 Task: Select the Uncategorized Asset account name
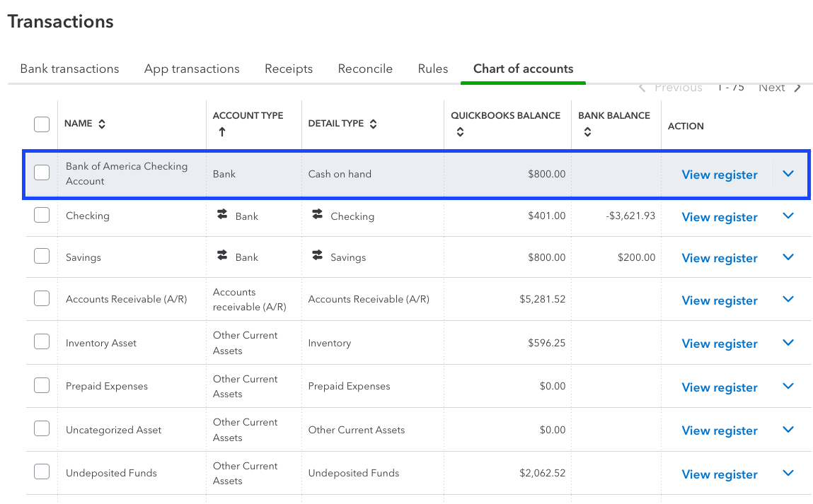[x=113, y=430]
